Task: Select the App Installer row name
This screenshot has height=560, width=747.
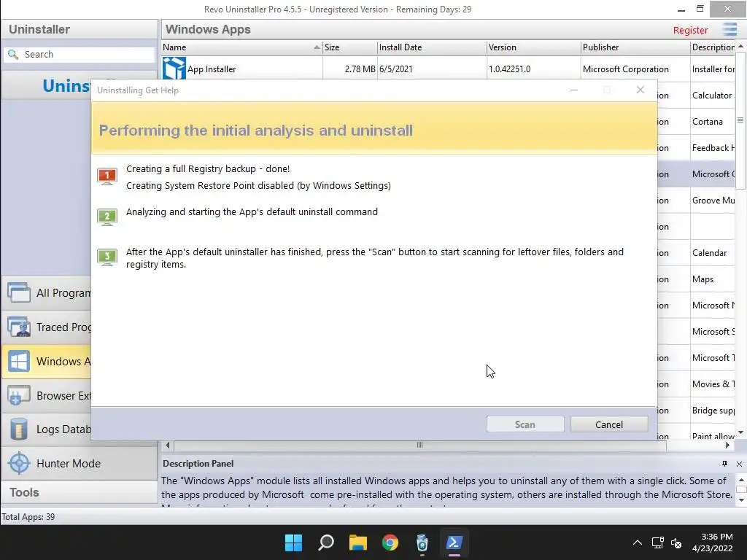Action: tap(212, 69)
